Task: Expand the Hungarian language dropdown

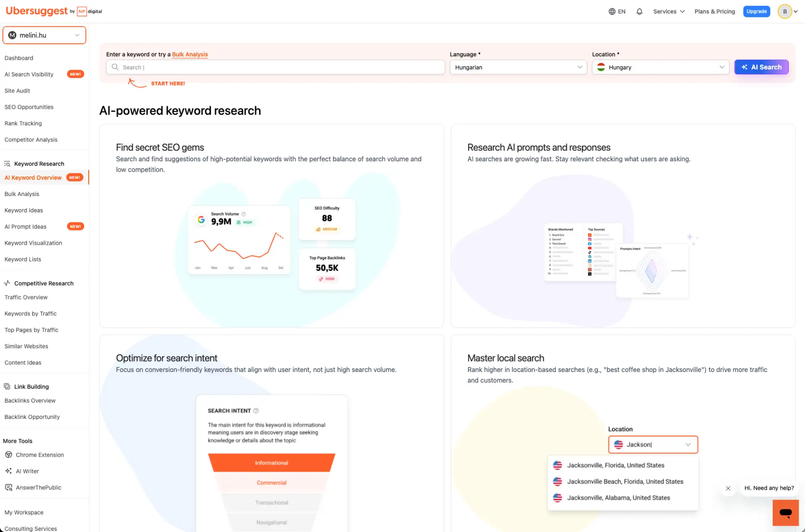Action: click(x=518, y=67)
